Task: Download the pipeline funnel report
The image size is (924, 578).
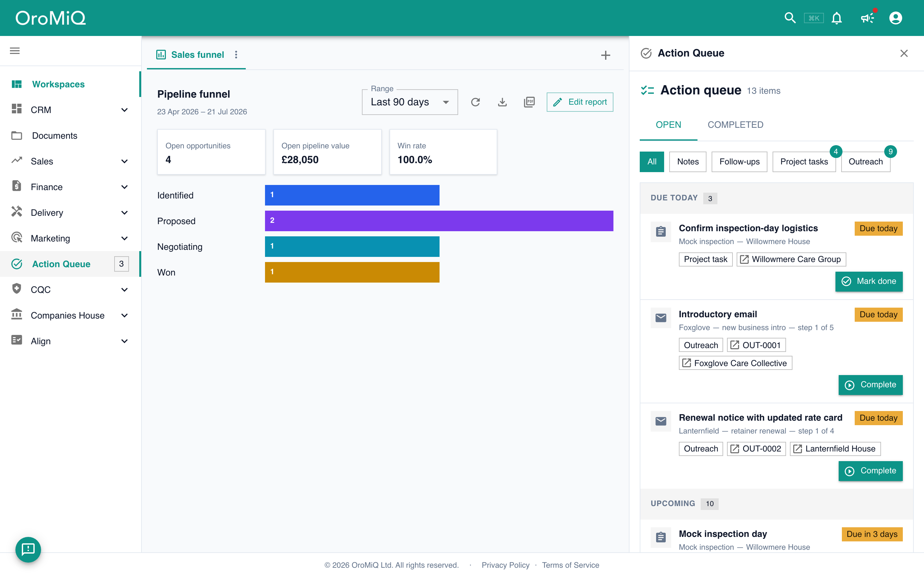Action: click(x=502, y=102)
